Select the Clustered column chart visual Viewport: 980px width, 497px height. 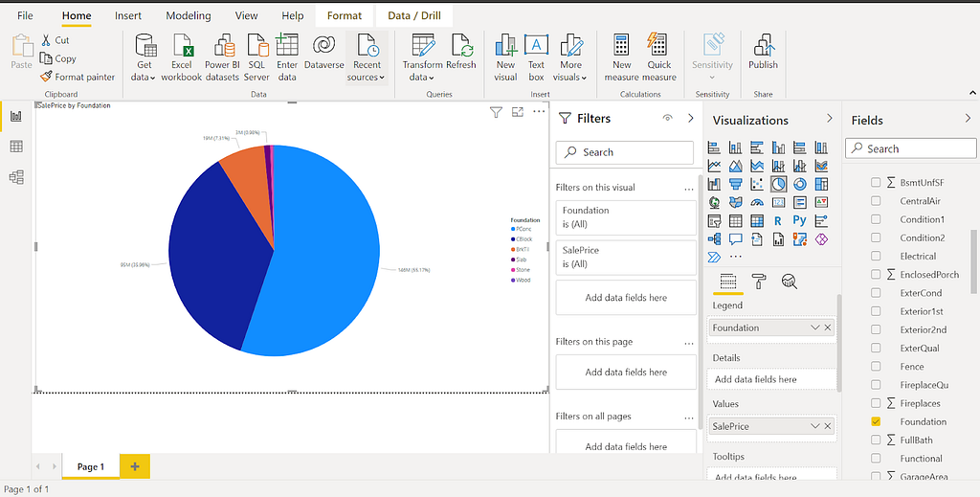778,147
